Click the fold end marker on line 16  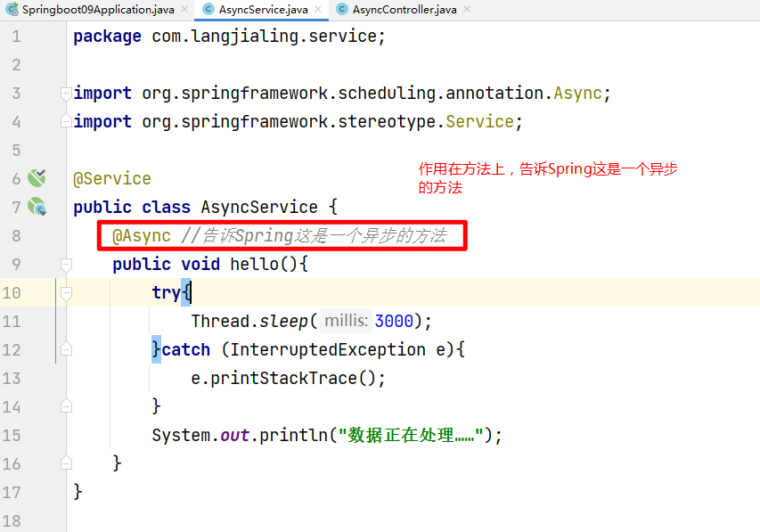(67, 463)
